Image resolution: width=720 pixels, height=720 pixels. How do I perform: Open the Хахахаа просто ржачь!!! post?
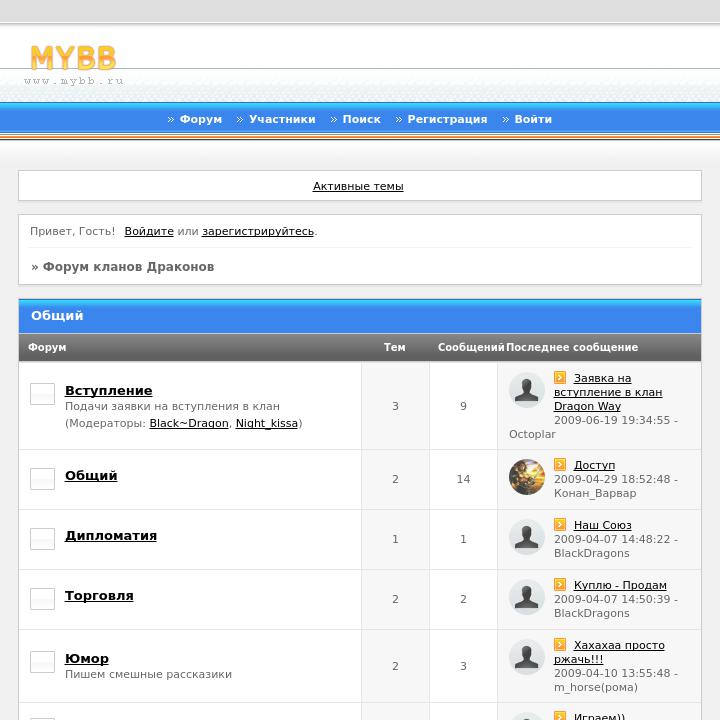click(609, 652)
